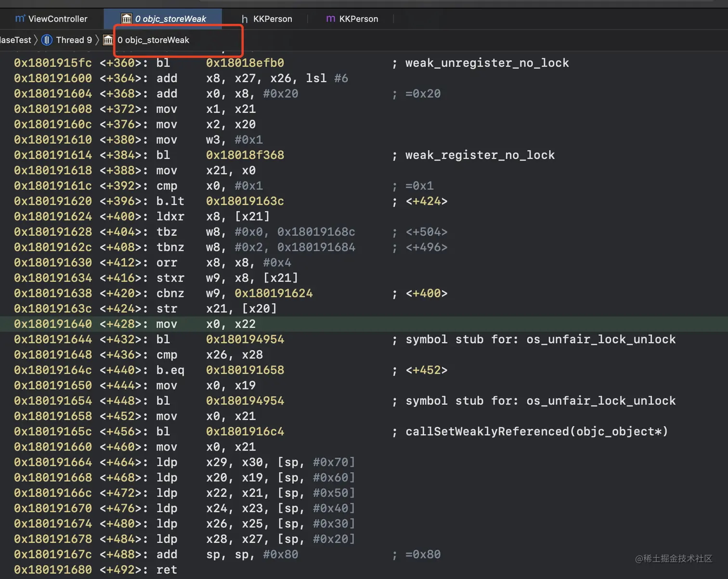This screenshot has height=579, width=728.
Task: Click operands x8, x27, x26, lsl #6
Action: pos(277,78)
